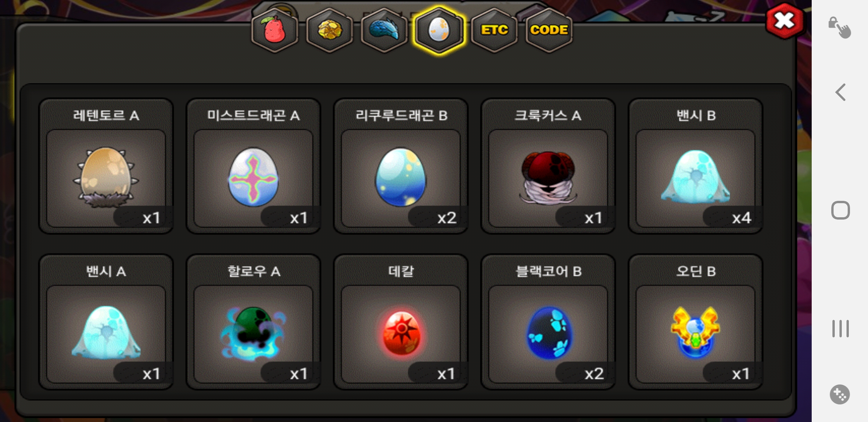Select the 블랙코어 B dark blue egg
The height and width of the screenshot is (422, 868).
[x=548, y=322]
